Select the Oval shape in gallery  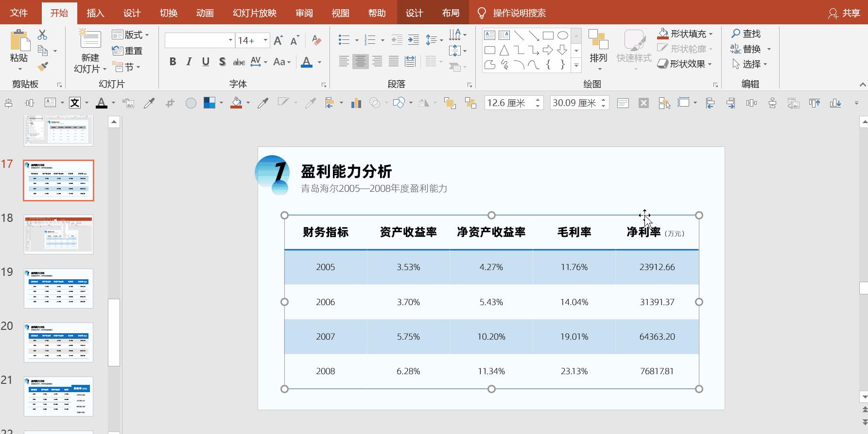pyautogui.click(x=563, y=35)
